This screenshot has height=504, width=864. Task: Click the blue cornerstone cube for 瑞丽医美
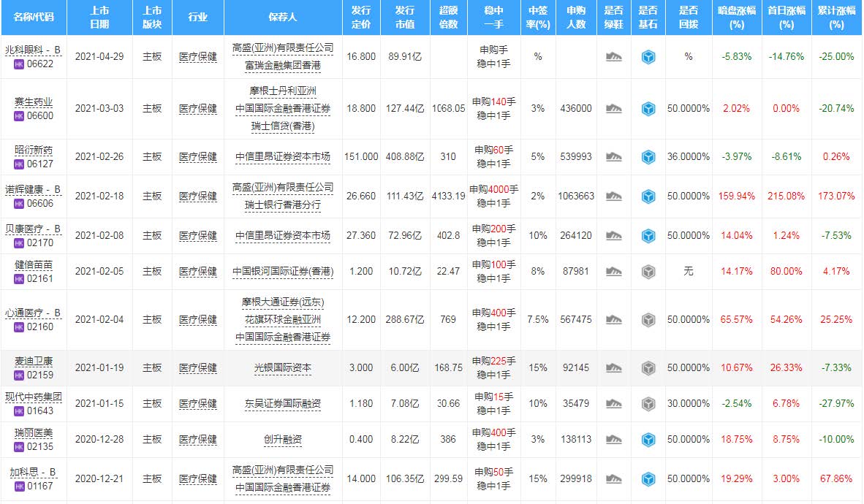(x=648, y=440)
